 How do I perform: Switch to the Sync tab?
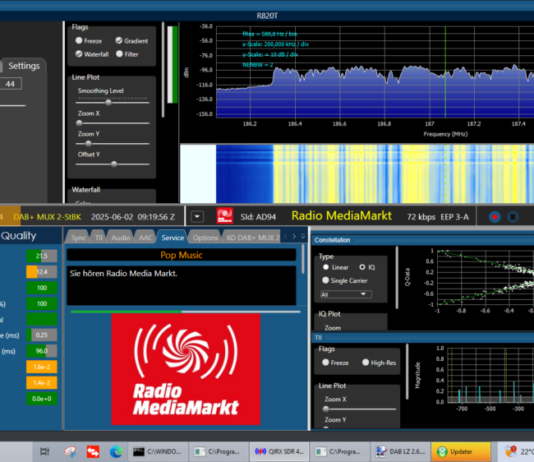[x=78, y=238]
